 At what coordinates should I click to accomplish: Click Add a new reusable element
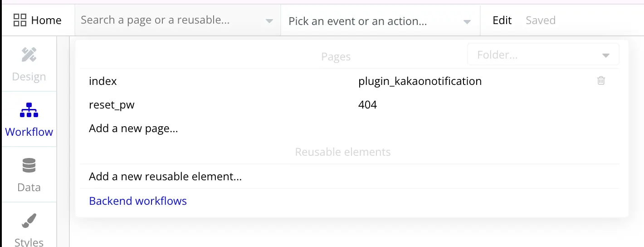coord(165,177)
